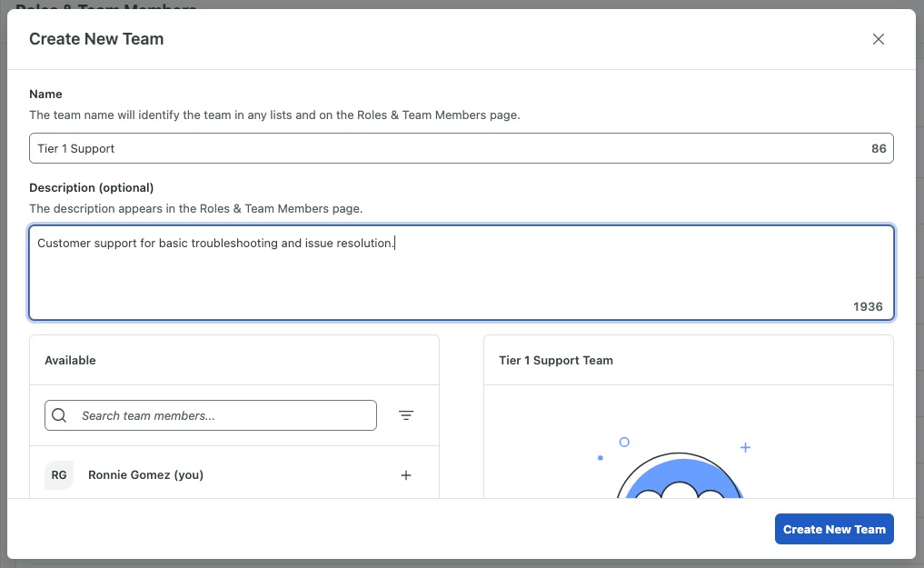The width and height of the screenshot is (924, 568).
Task: Click into the Description text area
Action: coord(461,273)
